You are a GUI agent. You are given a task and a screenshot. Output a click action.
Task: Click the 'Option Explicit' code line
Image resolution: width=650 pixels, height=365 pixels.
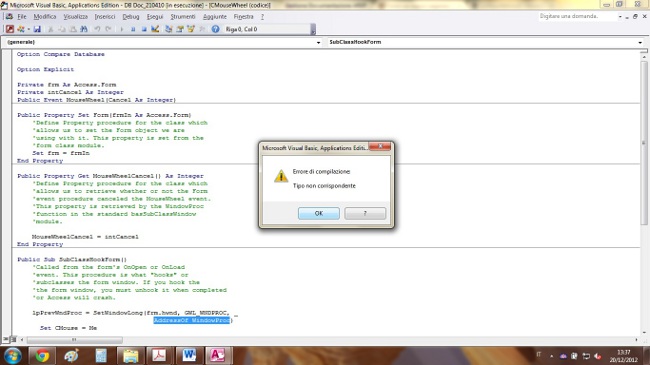[x=45, y=69]
